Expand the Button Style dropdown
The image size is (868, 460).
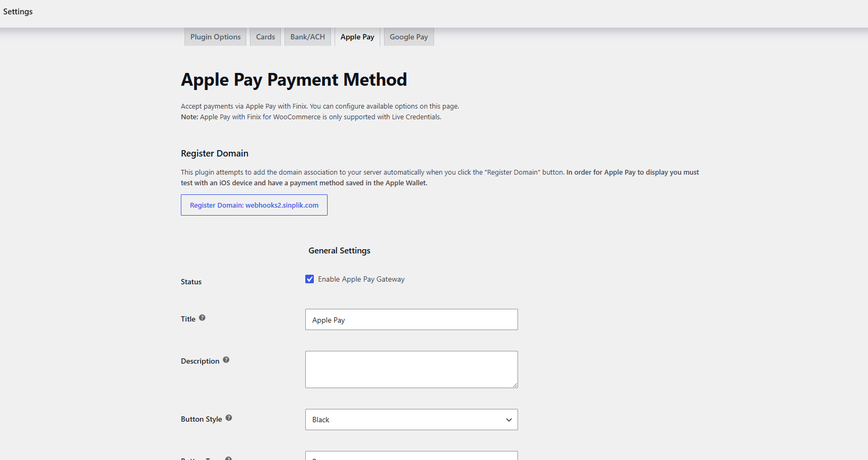(412, 420)
